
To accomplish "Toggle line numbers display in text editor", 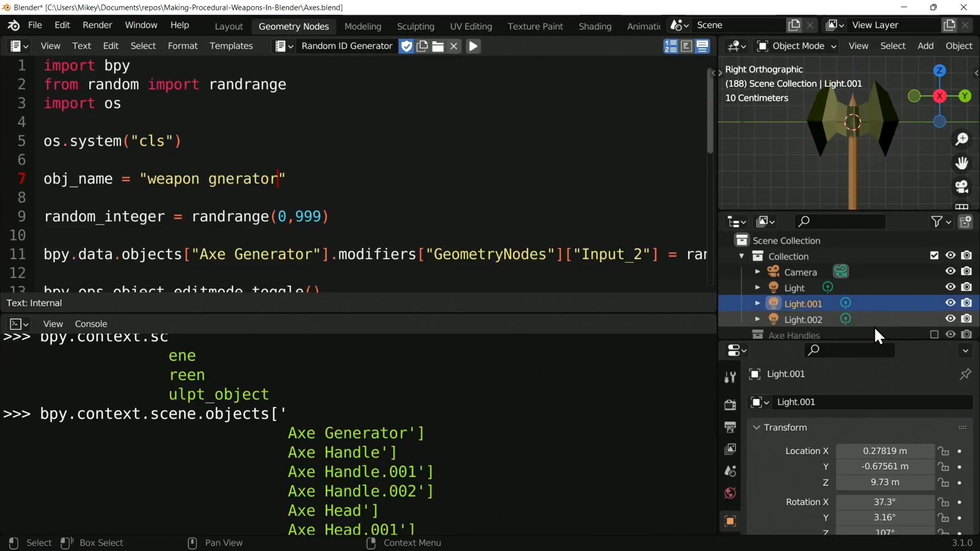I will pos(671,46).
